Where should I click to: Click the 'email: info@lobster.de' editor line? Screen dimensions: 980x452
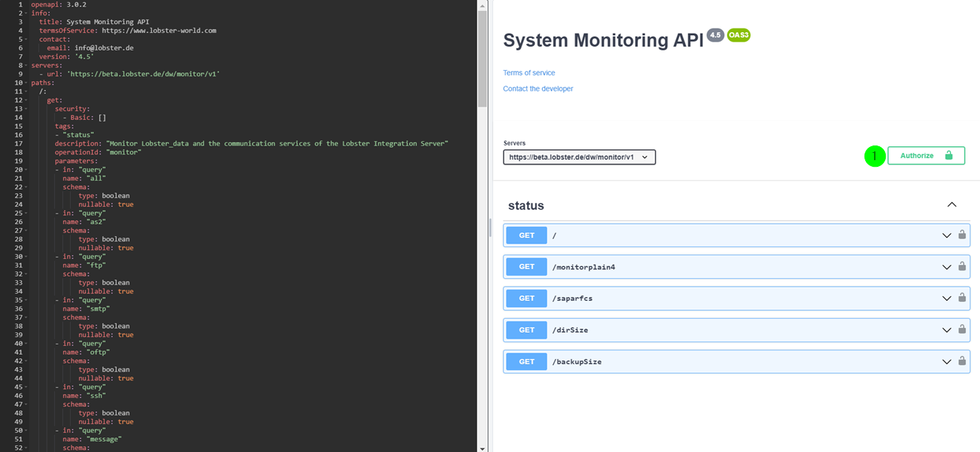click(91, 48)
